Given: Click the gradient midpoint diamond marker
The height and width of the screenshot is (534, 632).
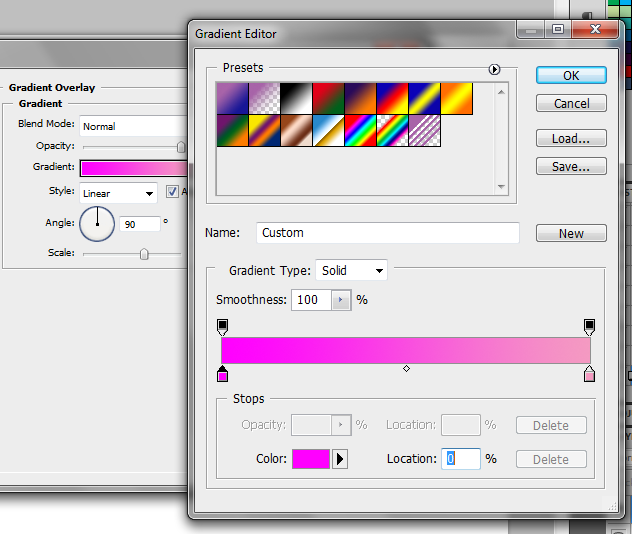Looking at the screenshot, I should coord(406,369).
